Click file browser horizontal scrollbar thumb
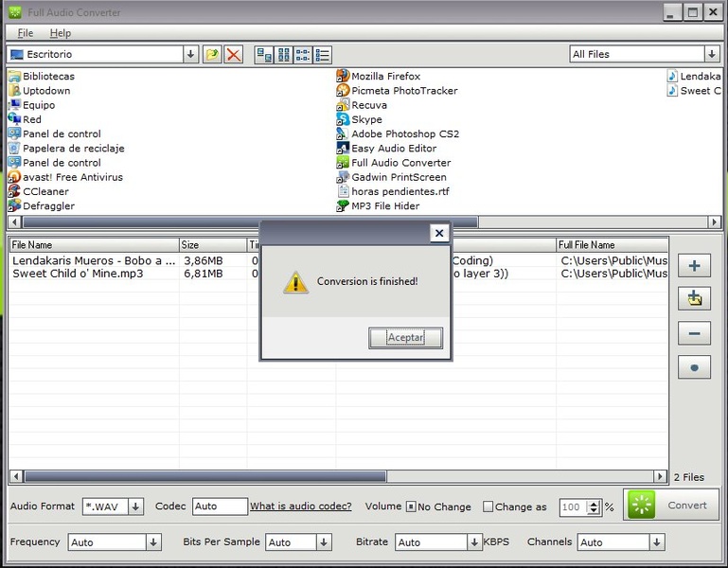Screen dimensions: 728x568 251,222
